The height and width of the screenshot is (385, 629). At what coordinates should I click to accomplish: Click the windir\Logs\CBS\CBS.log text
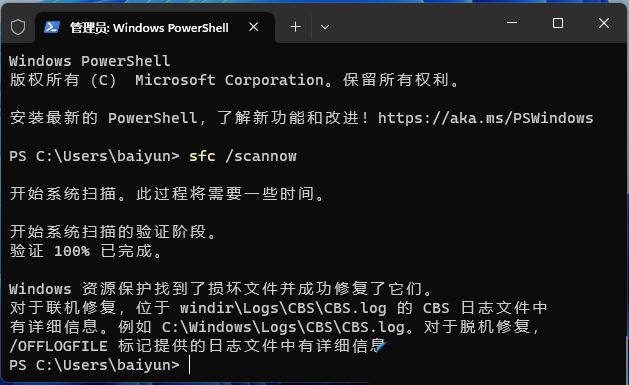click(x=283, y=308)
